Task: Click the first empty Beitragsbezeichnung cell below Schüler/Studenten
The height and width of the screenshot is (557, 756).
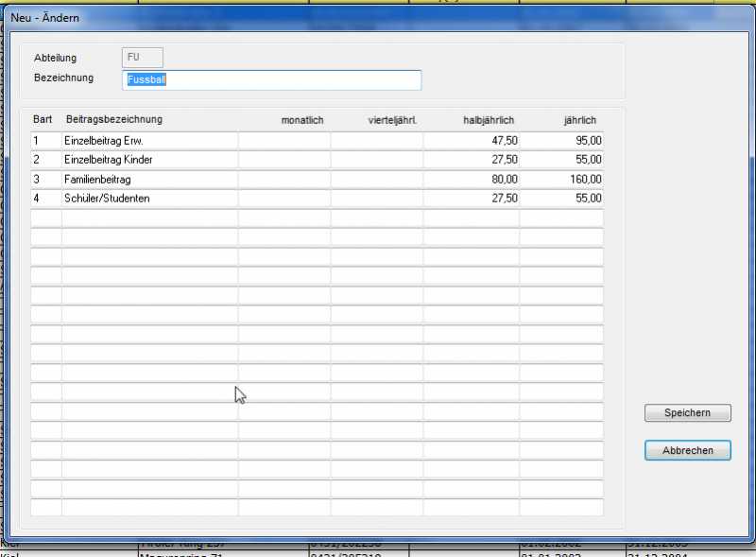Action: tap(149, 218)
